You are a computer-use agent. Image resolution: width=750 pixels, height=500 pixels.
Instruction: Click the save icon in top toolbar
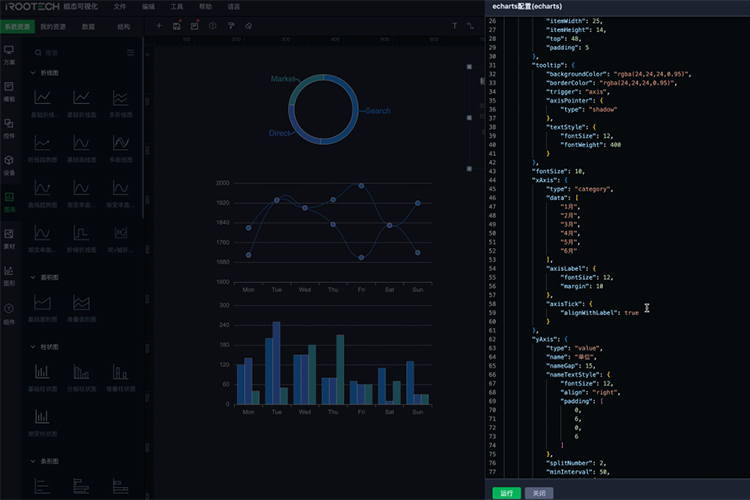[x=177, y=25]
